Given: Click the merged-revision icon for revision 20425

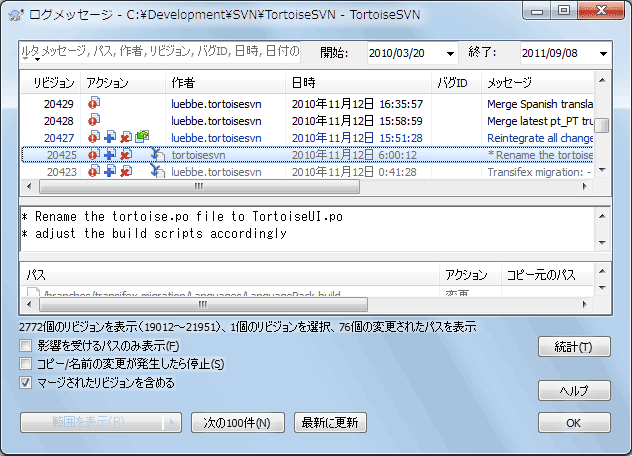Looking at the screenshot, I should click(x=157, y=154).
